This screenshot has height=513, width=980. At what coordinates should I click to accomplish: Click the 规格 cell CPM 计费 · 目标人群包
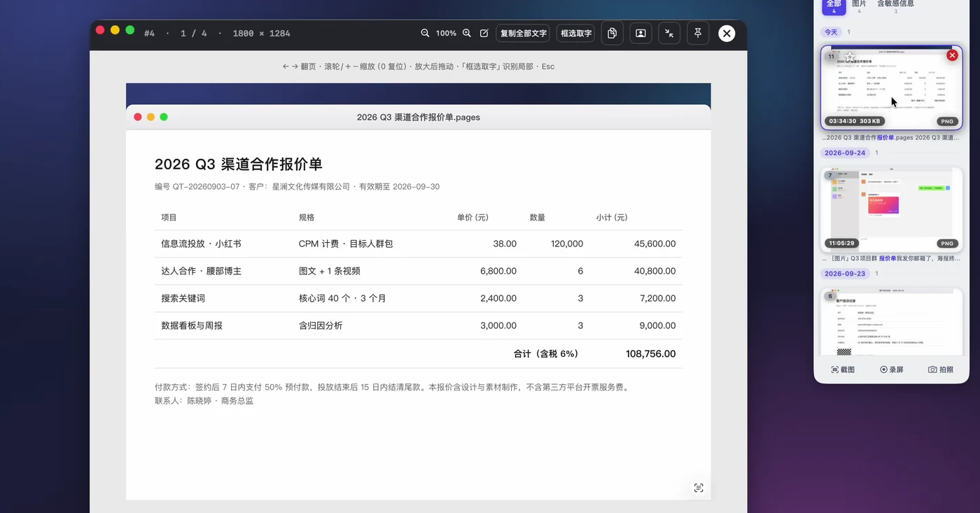coord(346,244)
